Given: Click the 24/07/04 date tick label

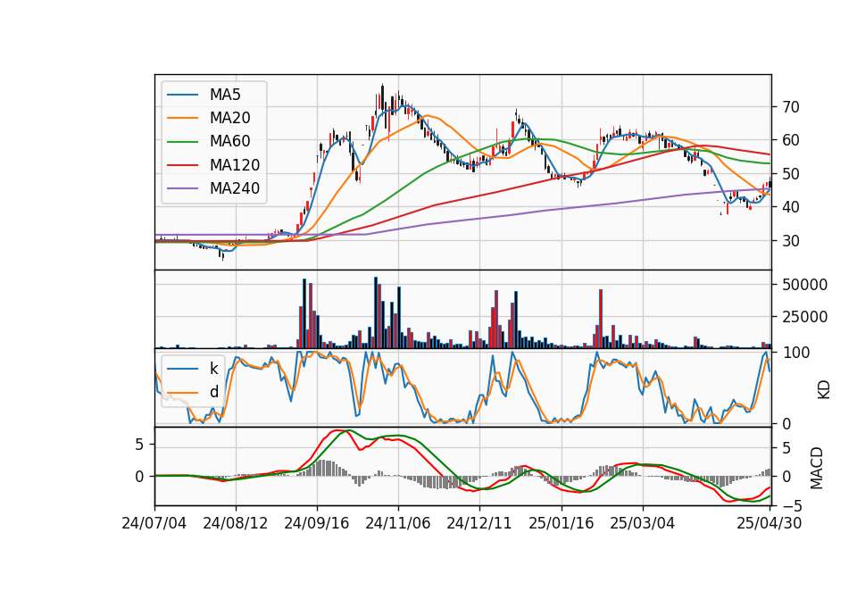Looking at the screenshot, I should click(x=154, y=524).
